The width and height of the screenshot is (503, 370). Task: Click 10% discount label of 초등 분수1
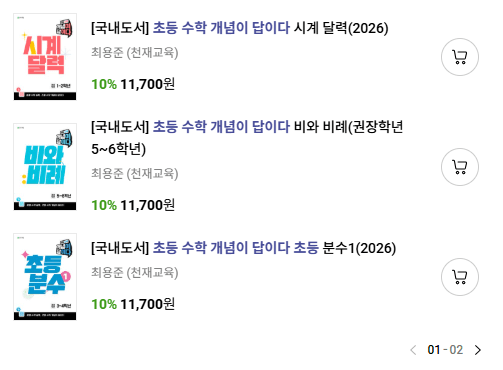(104, 304)
